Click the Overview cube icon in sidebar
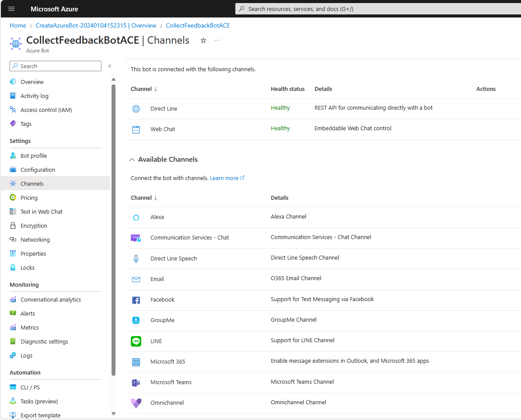Image resolution: width=521 pixels, height=420 pixels. click(x=13, y=82)
